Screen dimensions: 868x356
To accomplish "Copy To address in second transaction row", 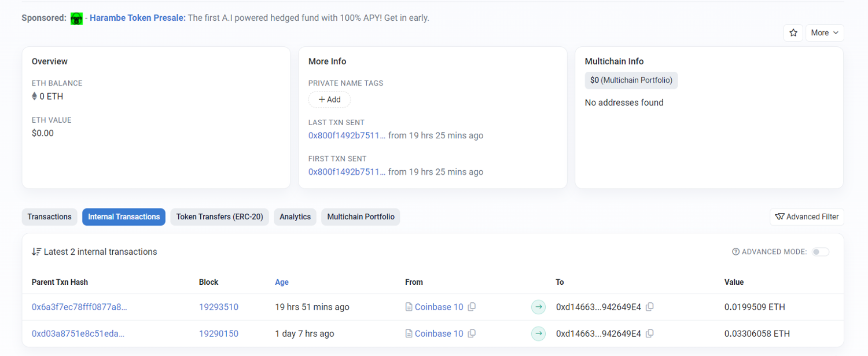I will (650, 334).
